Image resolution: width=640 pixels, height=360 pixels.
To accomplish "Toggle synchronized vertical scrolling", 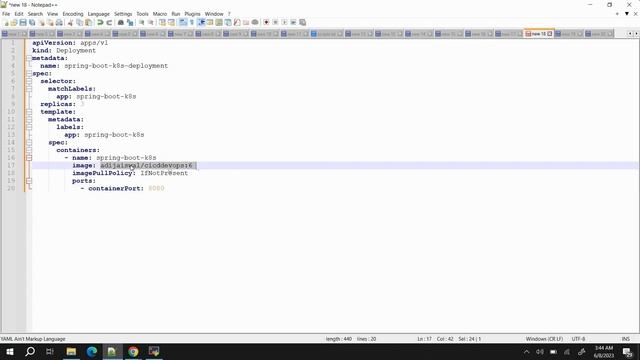I will (x=162, y=22).
